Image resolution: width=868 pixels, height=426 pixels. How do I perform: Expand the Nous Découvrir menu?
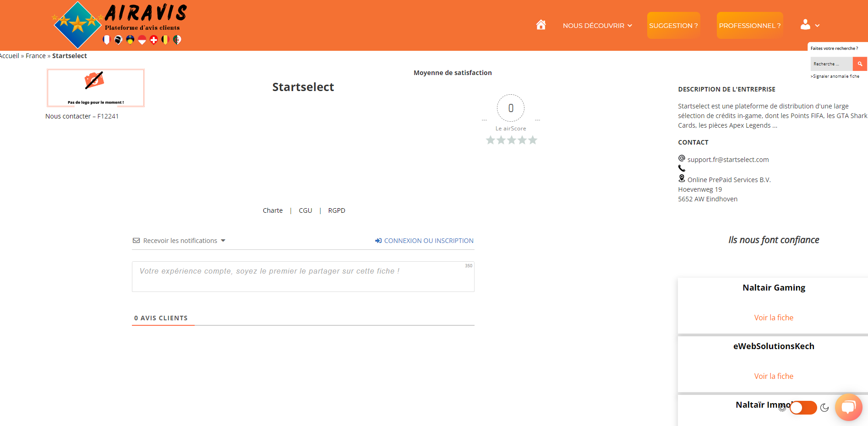click(x=597, y=26)
